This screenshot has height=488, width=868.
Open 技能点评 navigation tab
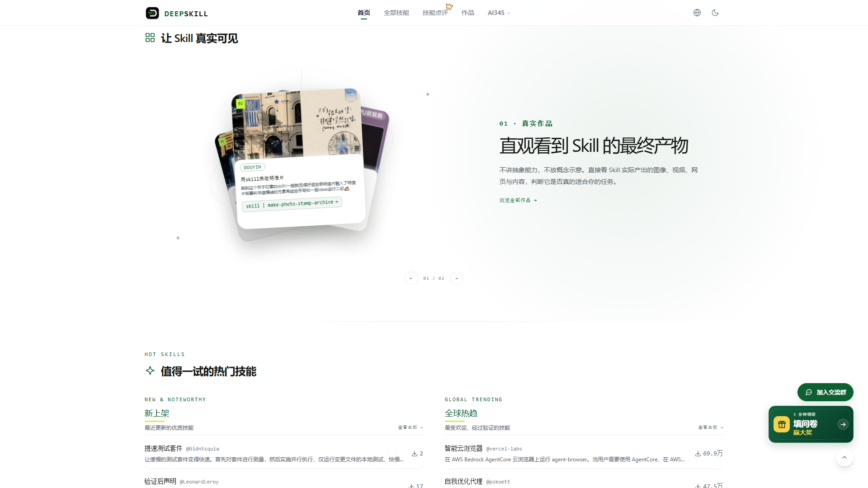coord(435,13)
